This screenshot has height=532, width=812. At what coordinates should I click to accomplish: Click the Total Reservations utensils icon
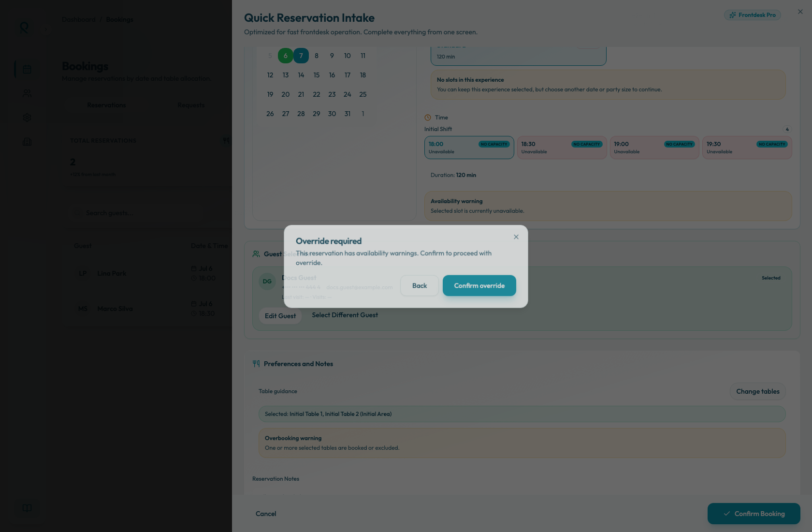(x=226, y=141)
